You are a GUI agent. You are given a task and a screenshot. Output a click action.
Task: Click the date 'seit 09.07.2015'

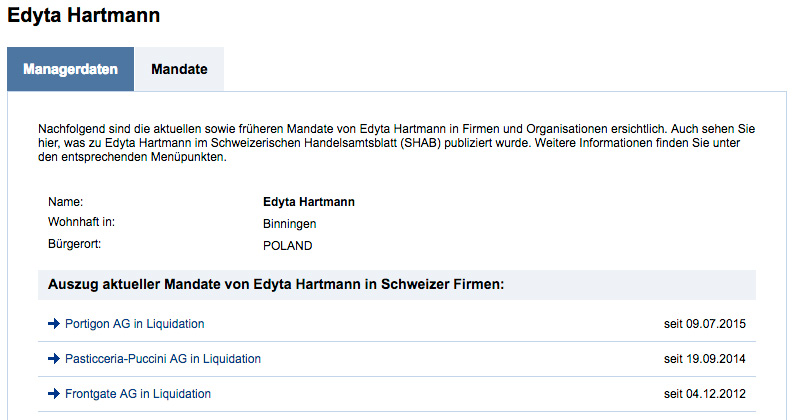(704, 324)
